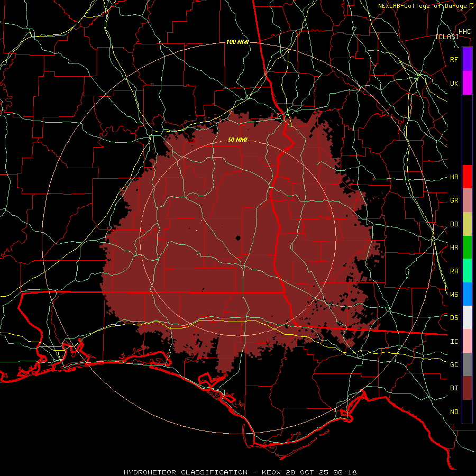The width and height of the screenshot is (476, 476).
Task: Click the GR legend label
Action: tap(454, 200)
